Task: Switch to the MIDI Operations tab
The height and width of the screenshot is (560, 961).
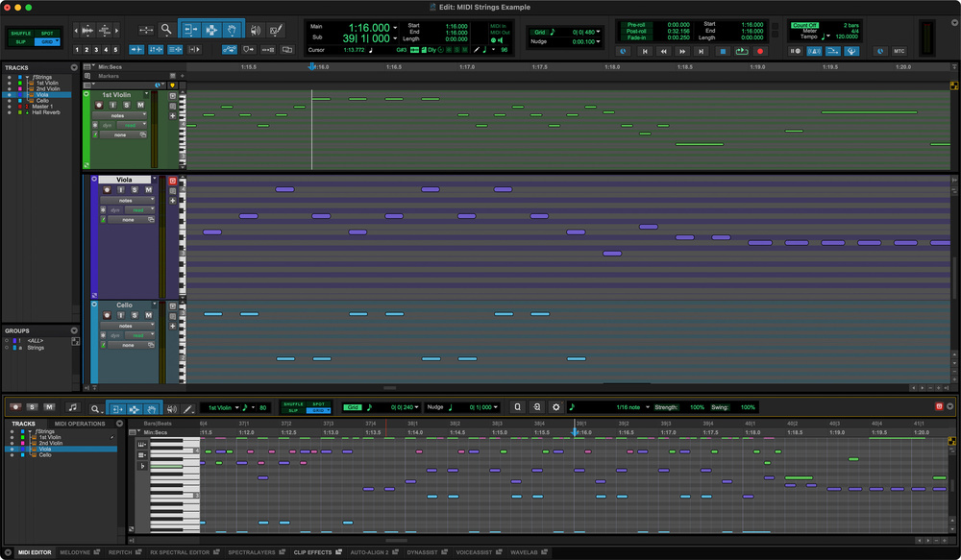Action: (80, 424)
